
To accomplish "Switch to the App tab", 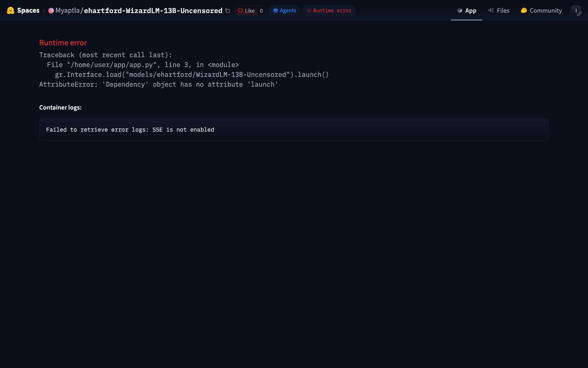I will tap(466, 11).
